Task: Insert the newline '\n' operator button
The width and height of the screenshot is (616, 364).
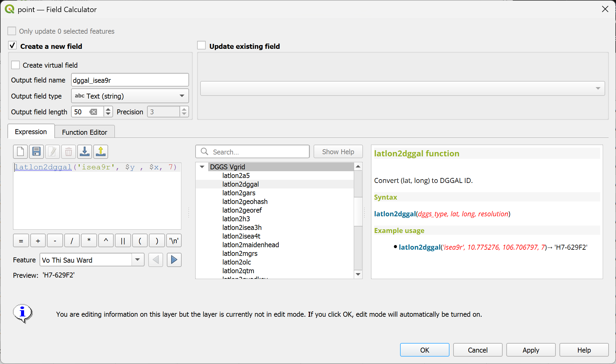Action: pyautogui.click(x=174, y=241)
